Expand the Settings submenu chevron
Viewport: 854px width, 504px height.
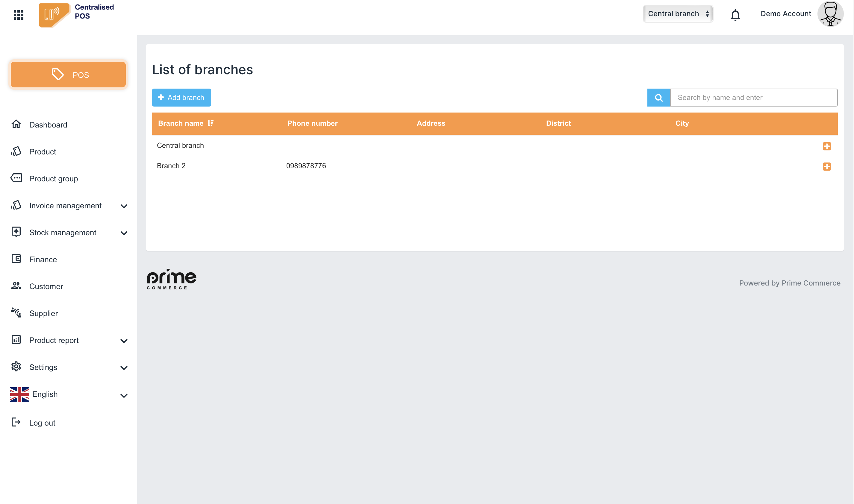click(124, 368)
